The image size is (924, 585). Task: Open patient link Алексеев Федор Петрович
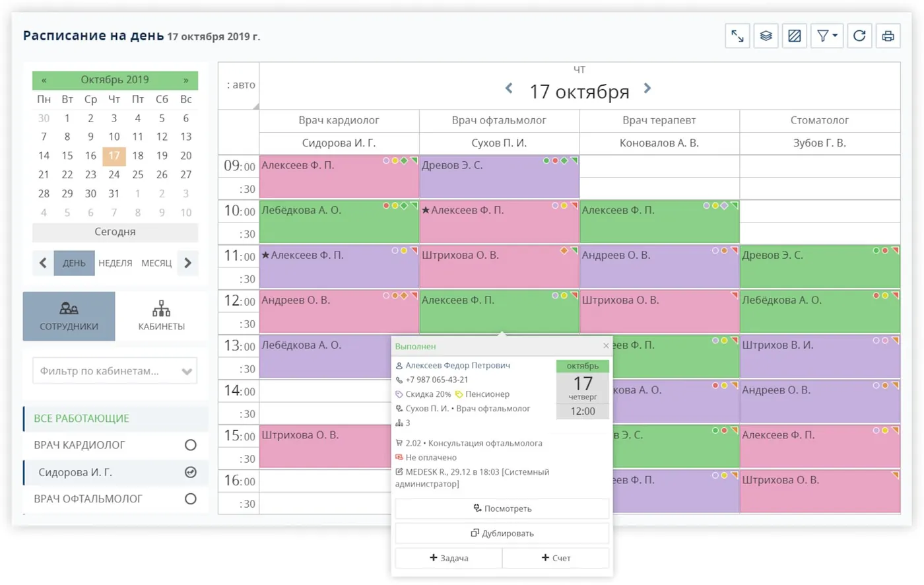click(x=457, y=365)
